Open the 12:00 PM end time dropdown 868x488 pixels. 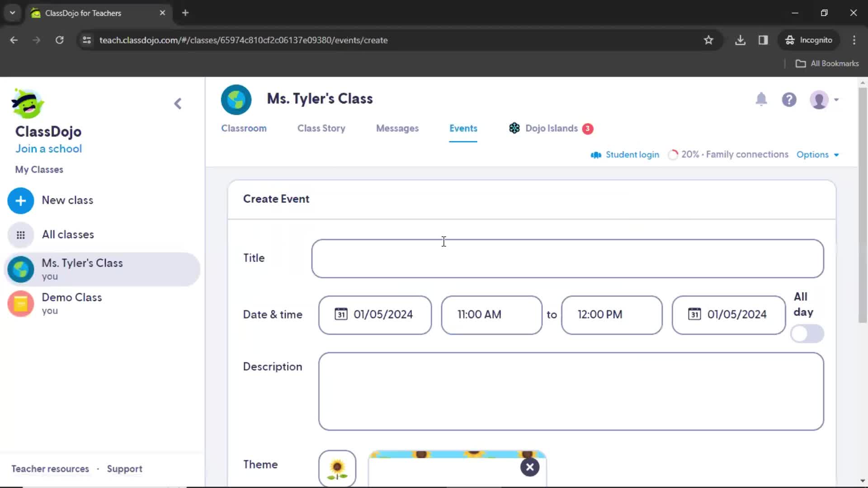coord(612,315)
